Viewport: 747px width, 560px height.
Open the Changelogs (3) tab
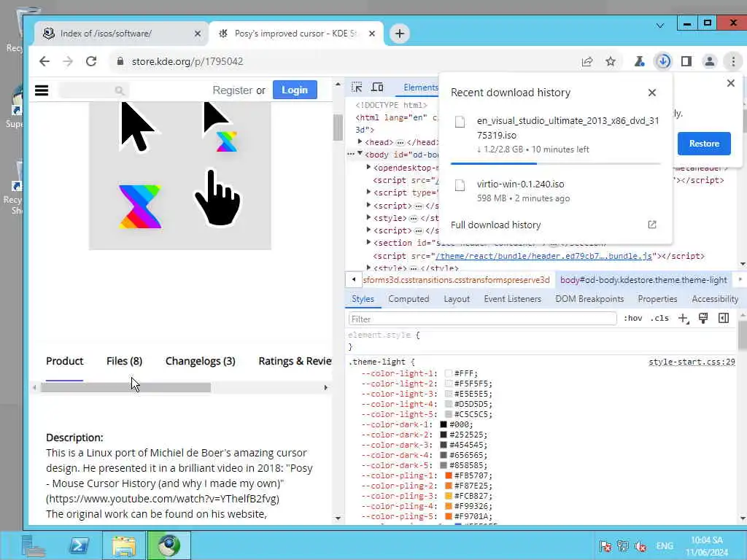point(201,361)
